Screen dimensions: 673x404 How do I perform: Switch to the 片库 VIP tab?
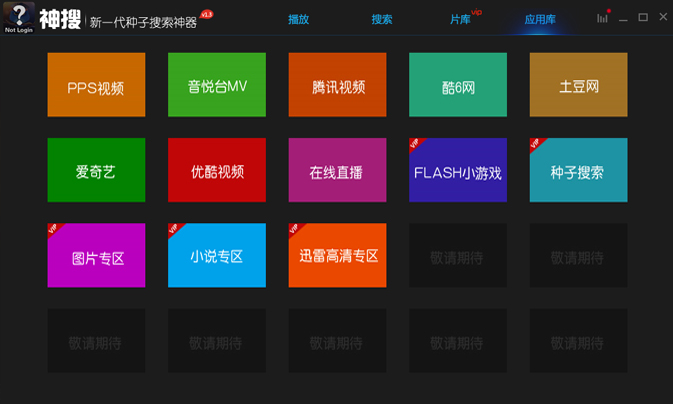(461, 19)
